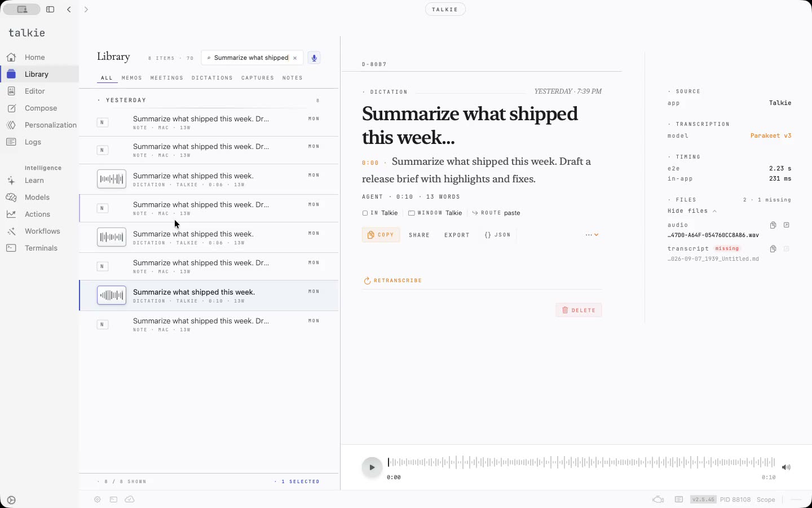812x508 pixels.
Task: Clear the search filter with the x
Action: pyautogui.click(x=295, y=58)
